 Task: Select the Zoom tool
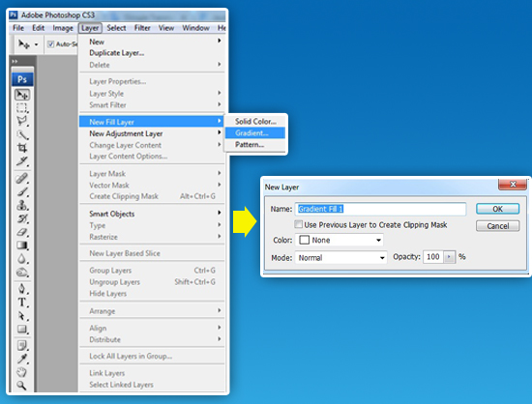point(22,386)
